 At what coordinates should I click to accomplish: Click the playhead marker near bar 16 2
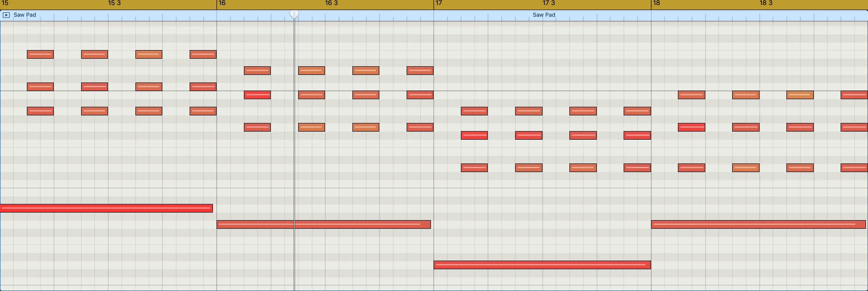[x=295, y=13]
